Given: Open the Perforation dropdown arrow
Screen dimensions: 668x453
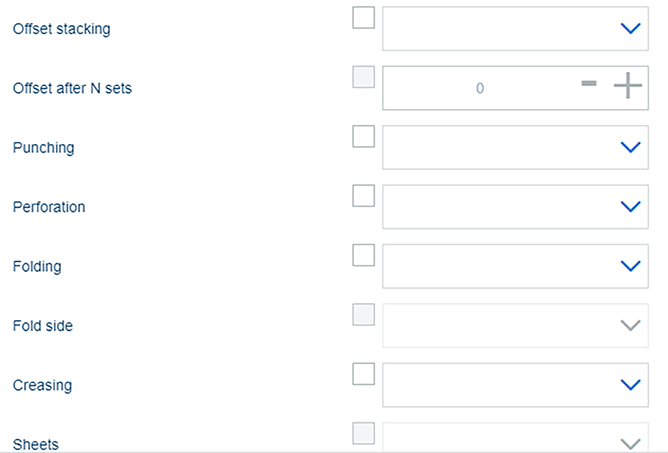Looking at the screenshot, I should [629, 207].
